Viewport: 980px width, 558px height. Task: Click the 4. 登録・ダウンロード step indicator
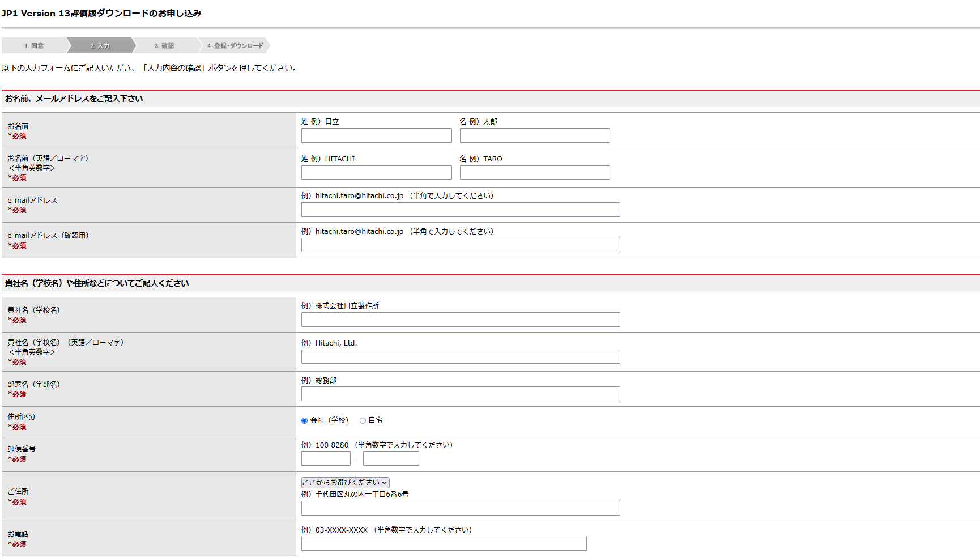pyautogui.click(x=235, y=45)
